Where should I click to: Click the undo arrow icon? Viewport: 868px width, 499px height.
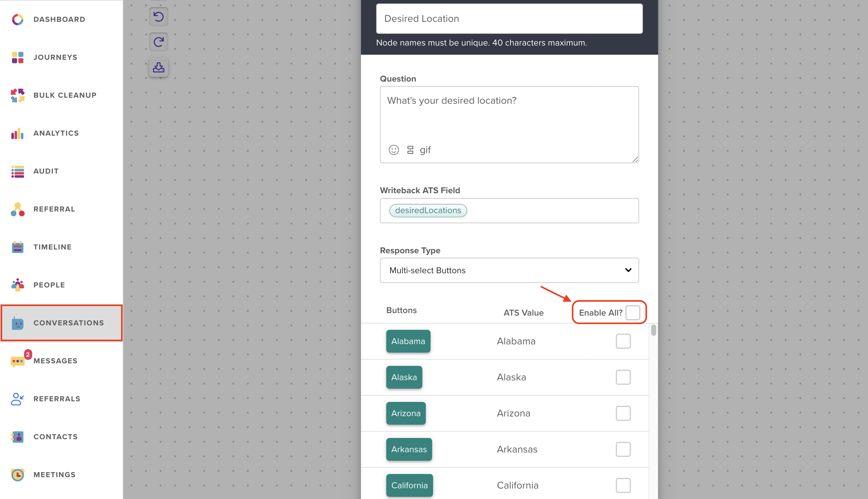158,17
